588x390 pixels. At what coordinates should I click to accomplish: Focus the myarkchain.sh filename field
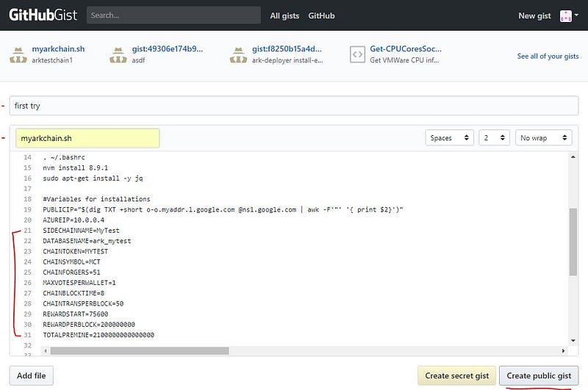click(87, 138)
